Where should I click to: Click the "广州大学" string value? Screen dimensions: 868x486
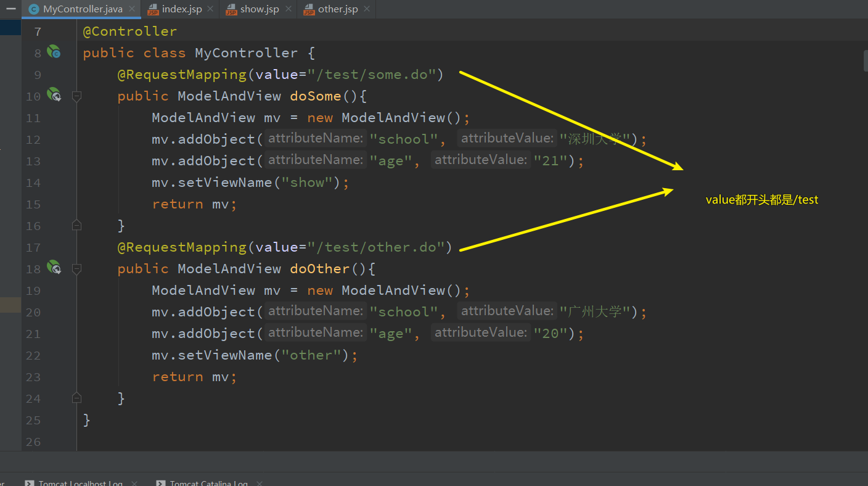[595, 312]
